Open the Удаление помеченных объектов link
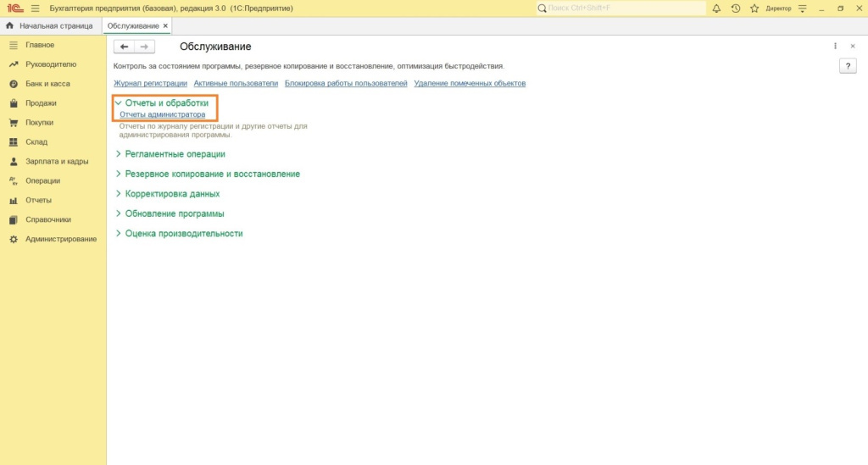 (470, 83)
